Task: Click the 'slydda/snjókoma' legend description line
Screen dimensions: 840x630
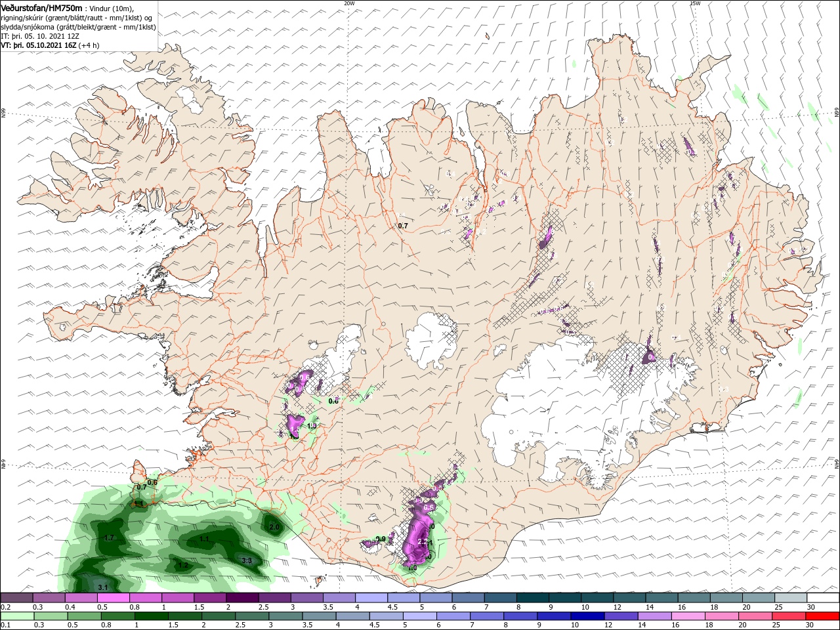Action: [x=77, y=26]
